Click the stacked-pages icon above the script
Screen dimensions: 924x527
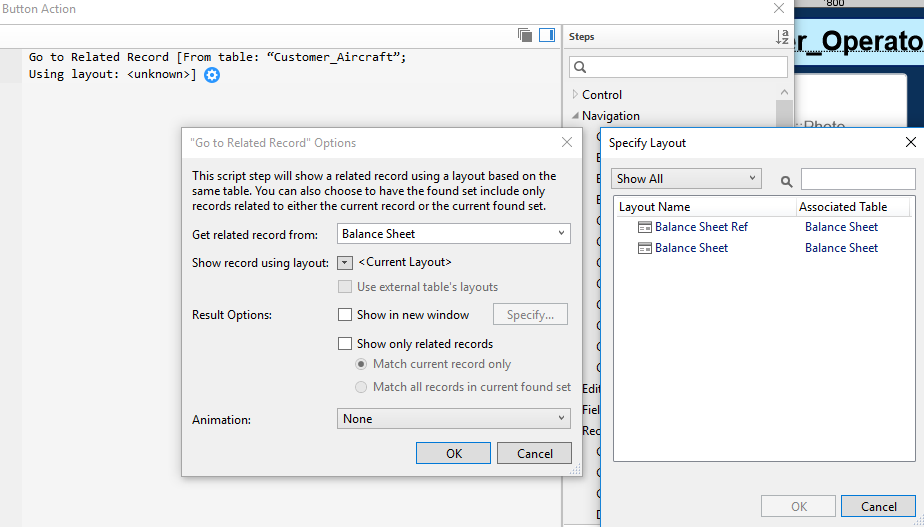point(525,35)
